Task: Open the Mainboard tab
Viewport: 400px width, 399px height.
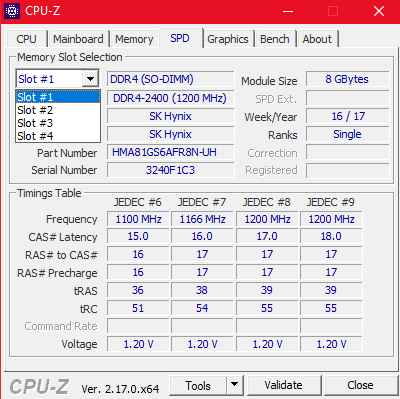Action: (78, 39)
